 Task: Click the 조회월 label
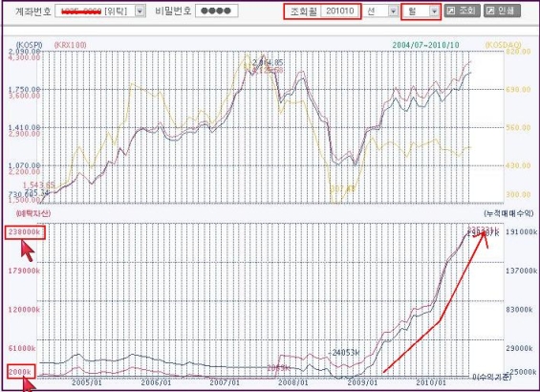pos(303,11)
